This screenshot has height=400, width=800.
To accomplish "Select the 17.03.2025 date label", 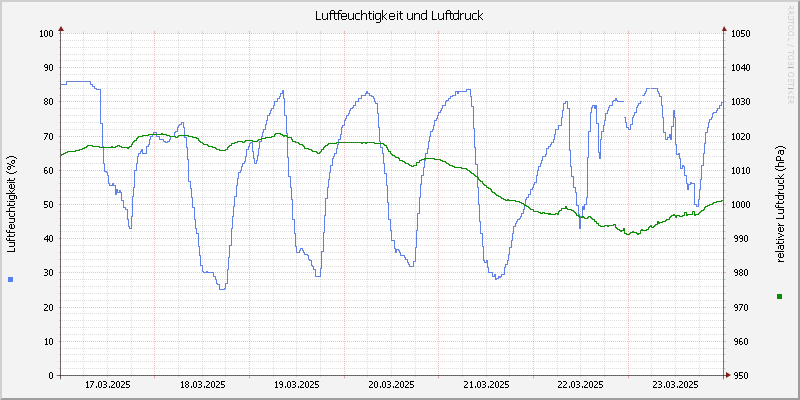I will click(108, 385).
